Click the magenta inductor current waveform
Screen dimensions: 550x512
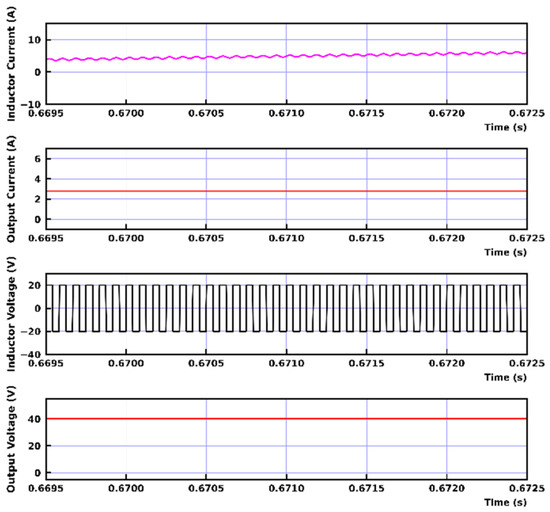(286, 56)
